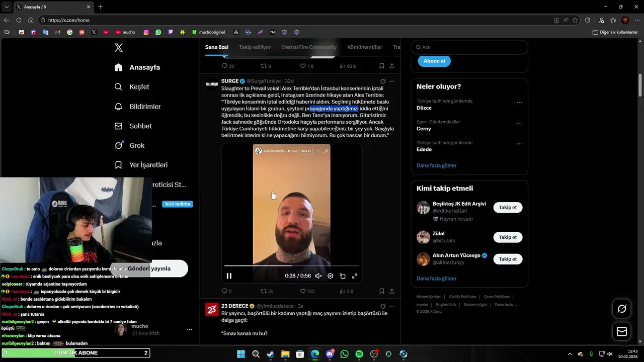644x362 pixels.
Task: Switch to the Takip ediliyor tab
Action: point(255,47)
